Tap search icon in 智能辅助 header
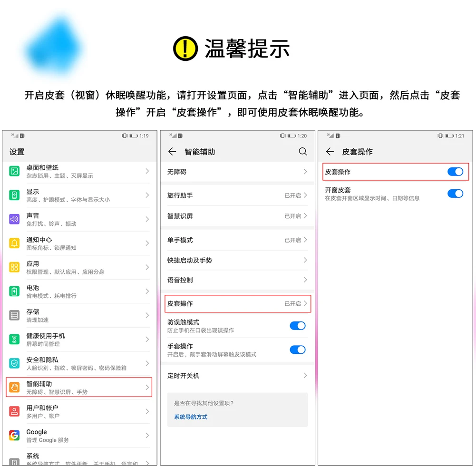Screen dimensions: 476x476 coord(302,152)
